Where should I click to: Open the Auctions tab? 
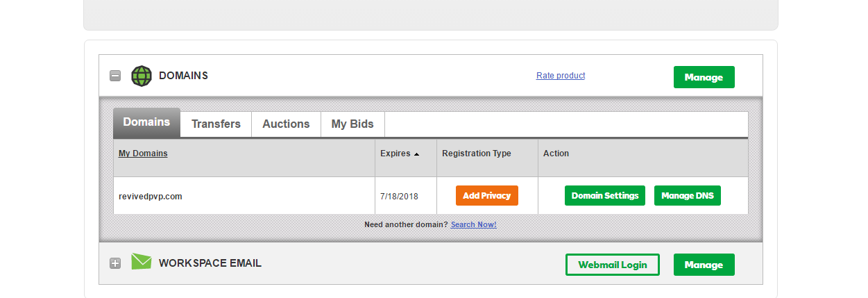coord(286,124)
